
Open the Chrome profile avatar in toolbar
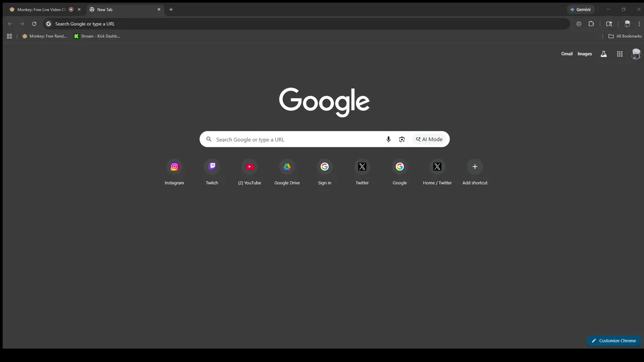pyautogui.click(x=627, y=24)
